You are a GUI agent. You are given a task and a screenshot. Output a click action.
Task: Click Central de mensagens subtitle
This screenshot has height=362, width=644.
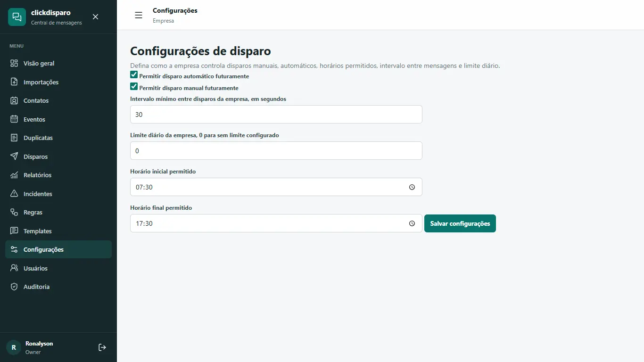[57, 23]
